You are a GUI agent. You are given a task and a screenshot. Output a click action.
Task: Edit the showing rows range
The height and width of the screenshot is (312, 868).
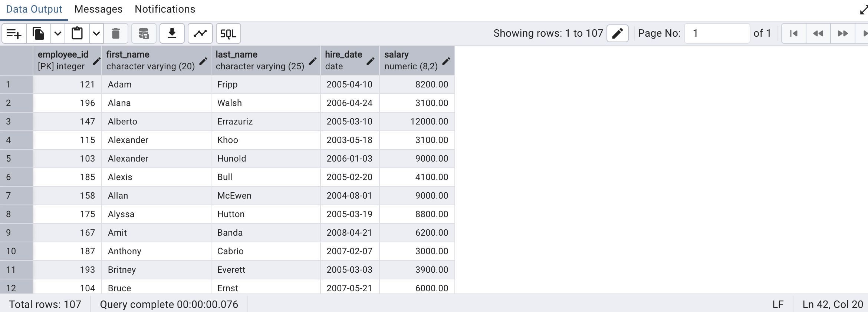click(x=617, y=34)
